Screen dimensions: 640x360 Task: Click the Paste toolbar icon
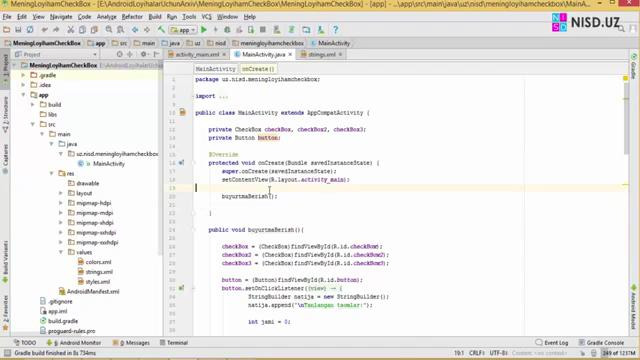pyautogui.click(x=94, y=30)
